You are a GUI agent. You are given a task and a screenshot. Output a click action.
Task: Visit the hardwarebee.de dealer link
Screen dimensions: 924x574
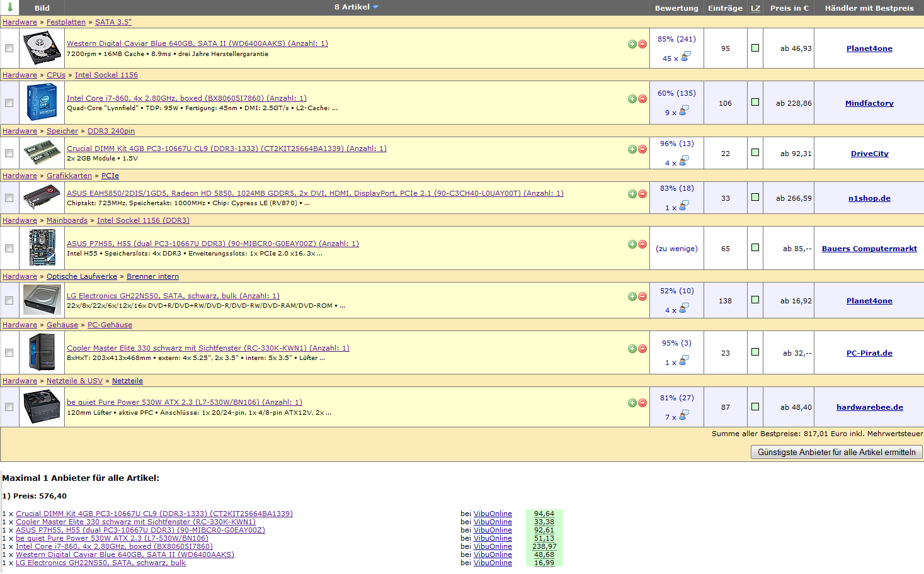(x=869, y=407)
